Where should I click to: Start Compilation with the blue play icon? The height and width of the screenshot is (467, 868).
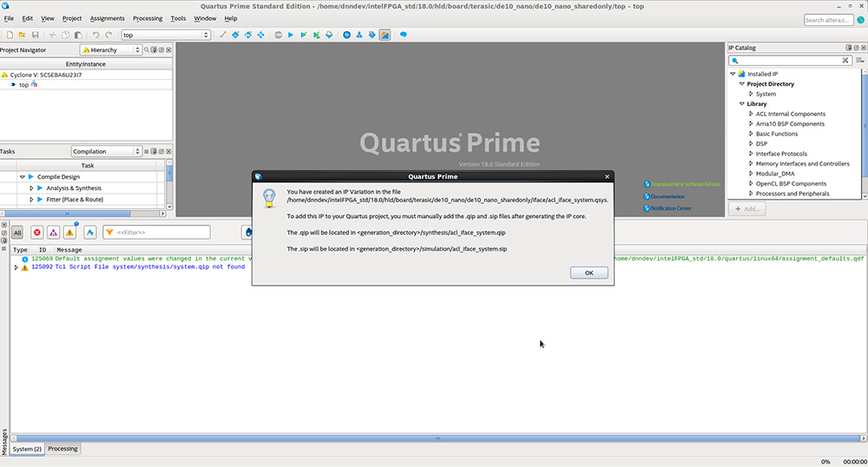pyautogui.click(x=291, y=35)
